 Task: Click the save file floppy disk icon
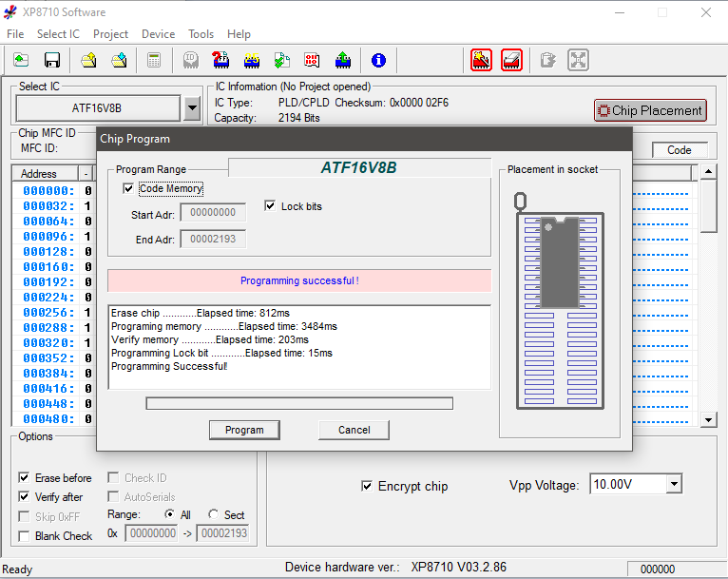click(x=52, y=61)
